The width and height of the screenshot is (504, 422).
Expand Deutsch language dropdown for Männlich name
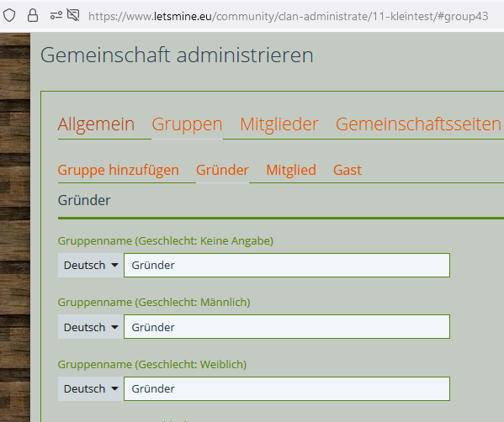(91, 327)
